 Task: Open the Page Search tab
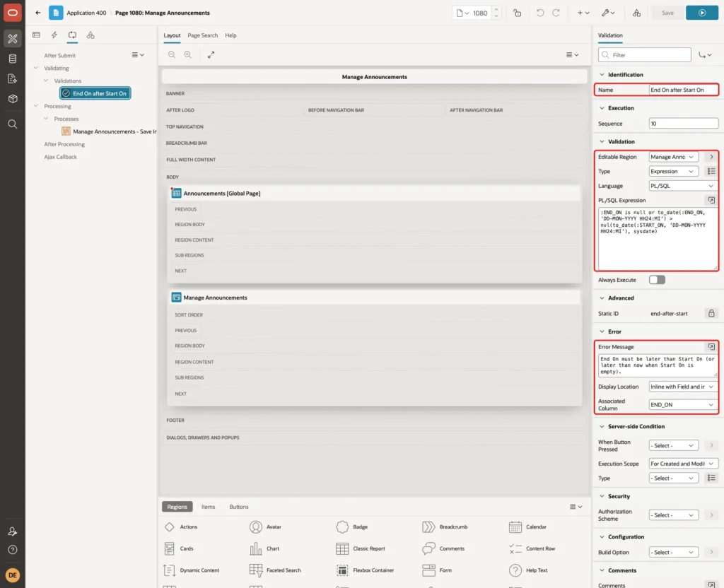pyautogui.click(x=202, y=35)
